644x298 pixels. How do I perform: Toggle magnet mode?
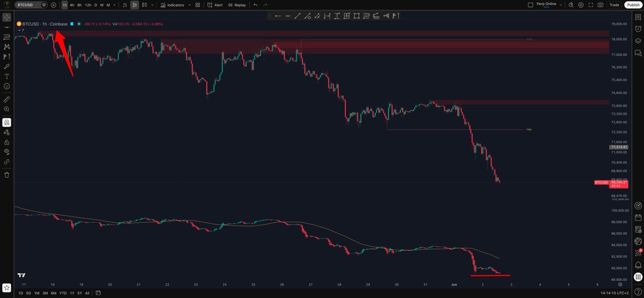click(x=6, y=122)
